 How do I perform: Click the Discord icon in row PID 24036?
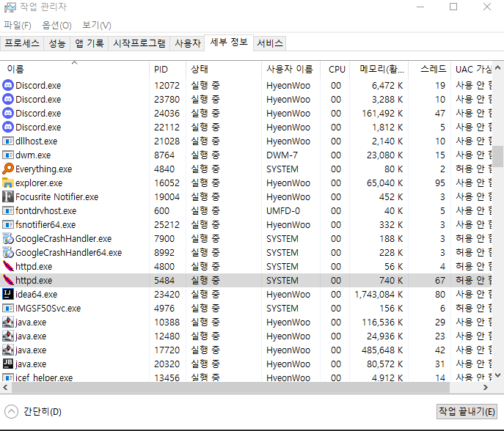point(8,113)
